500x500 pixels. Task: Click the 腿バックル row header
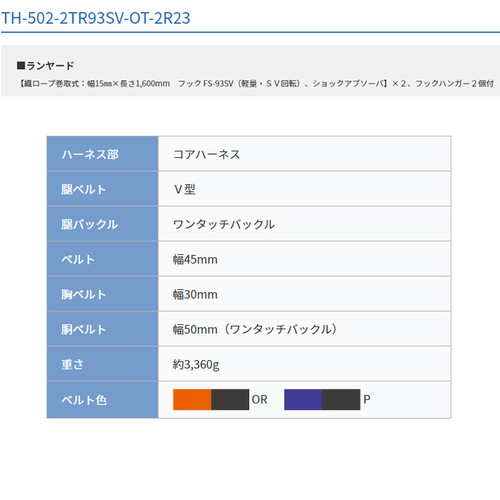(102, 224)
